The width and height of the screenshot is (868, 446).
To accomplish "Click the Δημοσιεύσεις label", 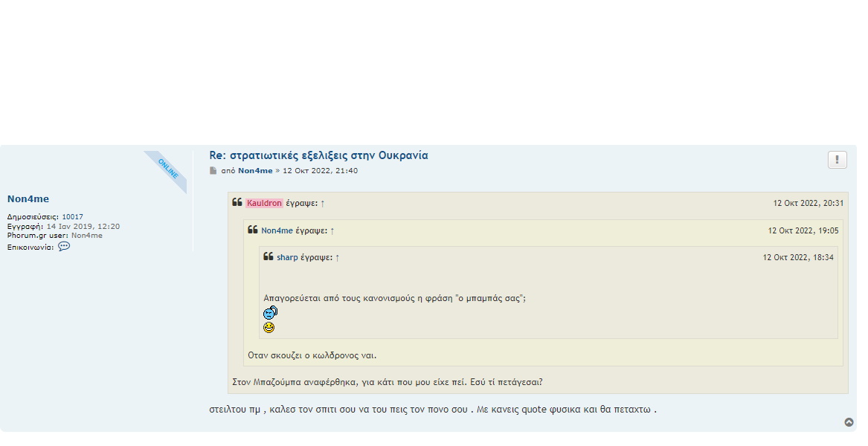I will coord(33,217).
